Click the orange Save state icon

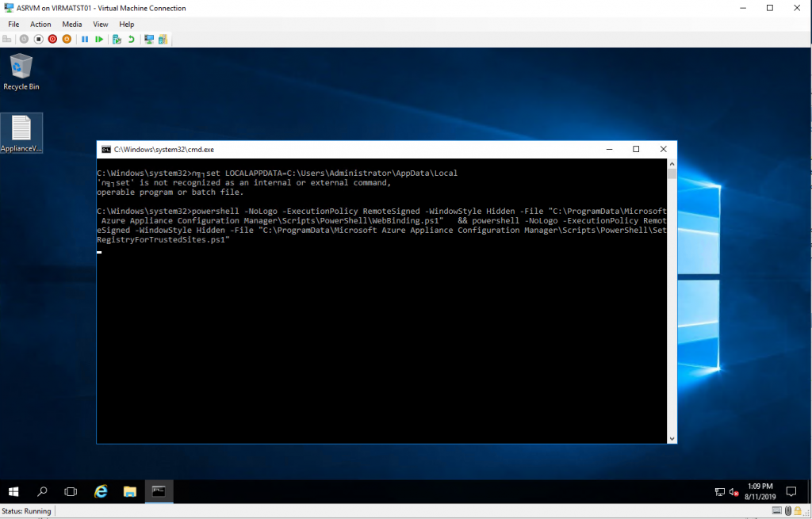[67, 40]
